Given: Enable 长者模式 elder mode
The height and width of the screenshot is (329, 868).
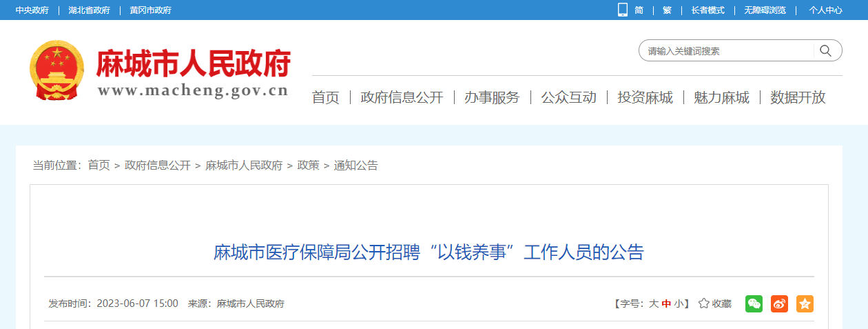Looking at the screenshot, I should click(707, 10).
